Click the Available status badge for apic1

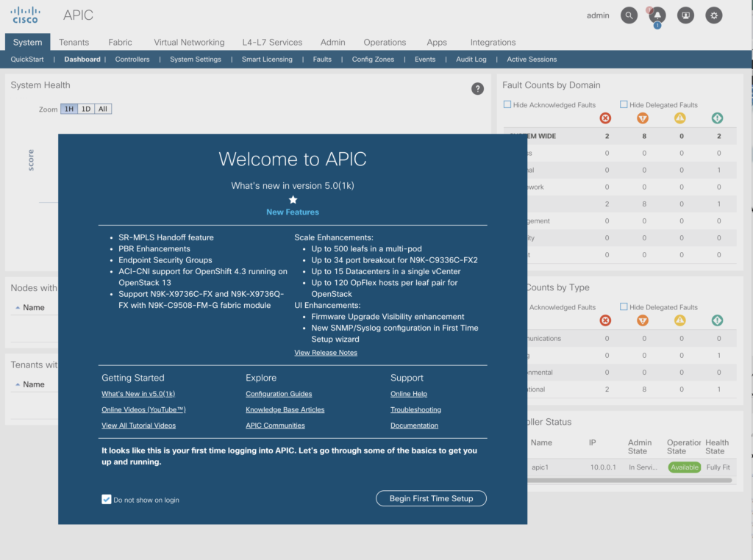(x=685, y=467)
